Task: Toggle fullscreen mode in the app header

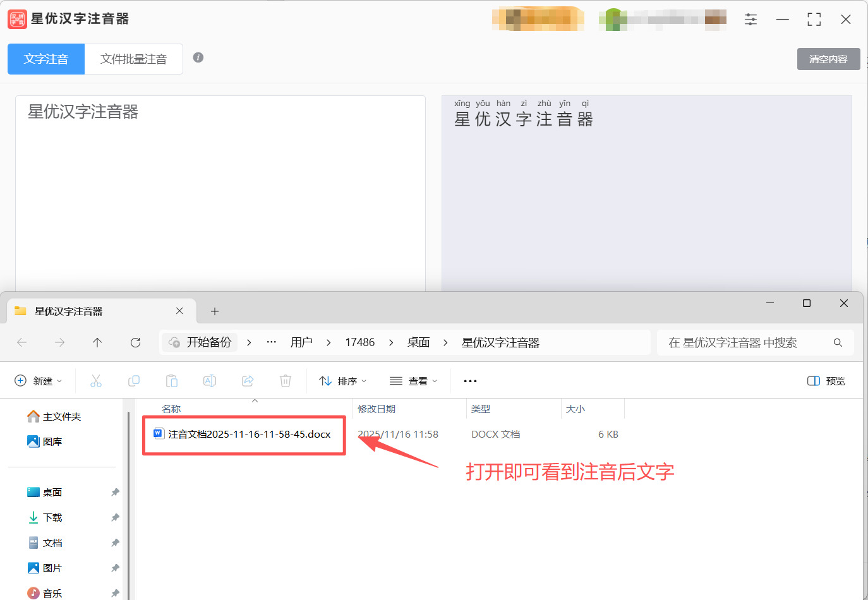Action: (x=814, y=19)
